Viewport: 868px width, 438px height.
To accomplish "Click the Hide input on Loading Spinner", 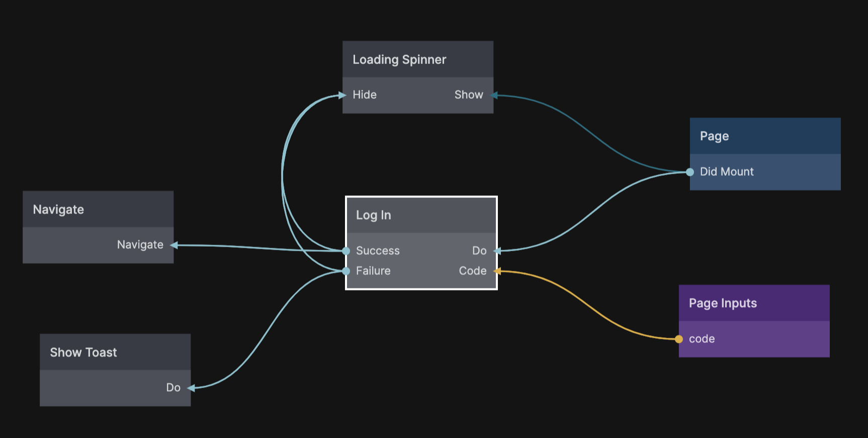I will click(x=364, y=95).
